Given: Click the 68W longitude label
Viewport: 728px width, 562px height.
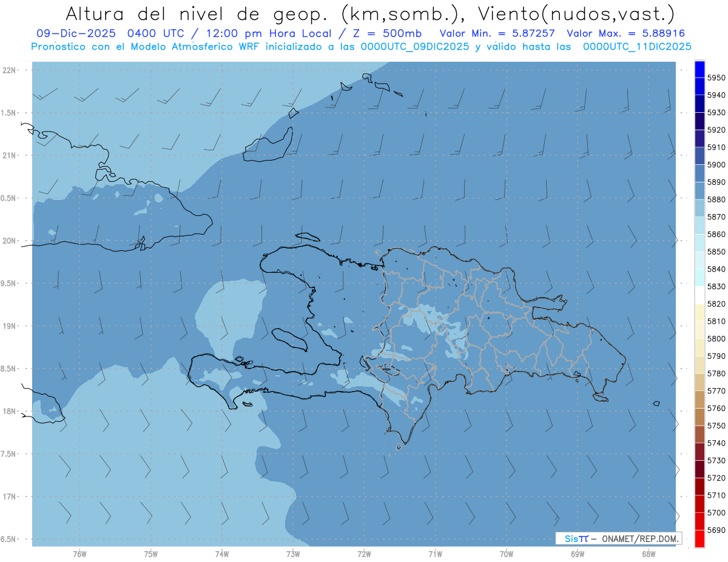Looking at the screenshot, I should 649,554.
